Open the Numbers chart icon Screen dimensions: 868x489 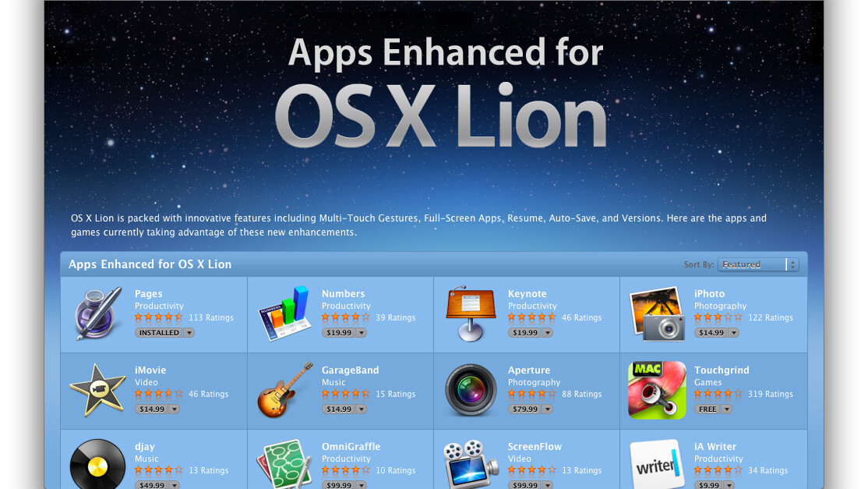[x=284, y=314]
